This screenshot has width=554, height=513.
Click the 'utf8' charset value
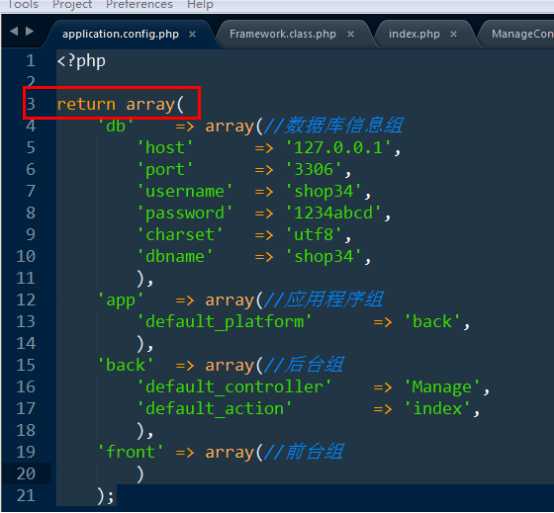[314, 235]
